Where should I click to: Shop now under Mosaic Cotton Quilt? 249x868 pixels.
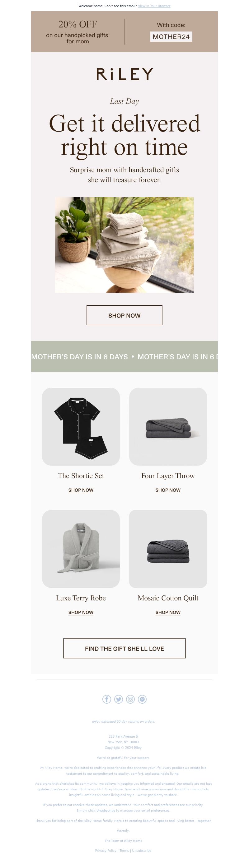point(168,613)
